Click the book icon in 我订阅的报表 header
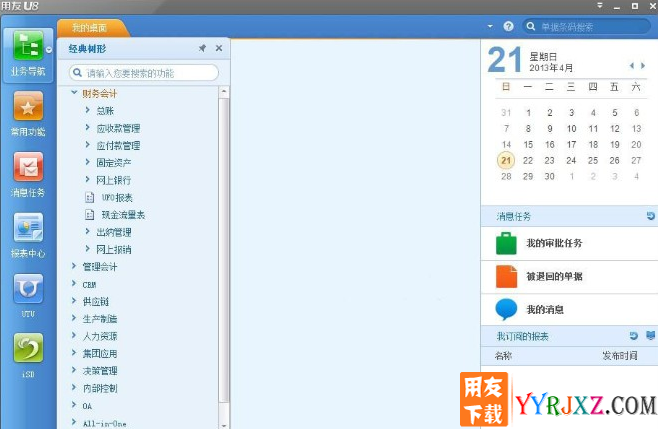The image size is (658, 429). point(650,335)
